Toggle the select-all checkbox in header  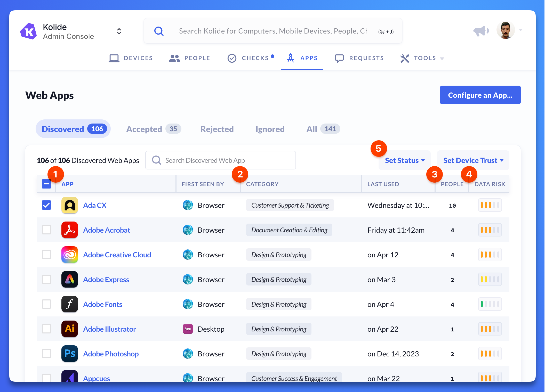coord(46,184)
